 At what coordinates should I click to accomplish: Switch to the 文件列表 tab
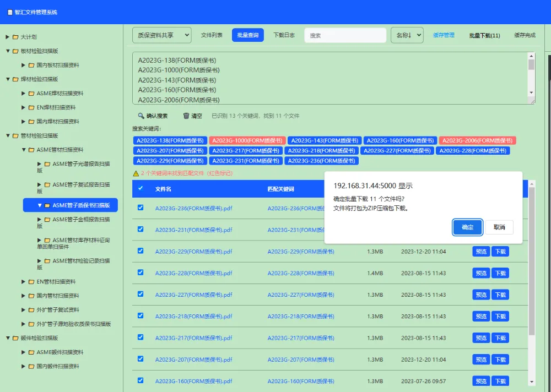[x=212, y=35]
